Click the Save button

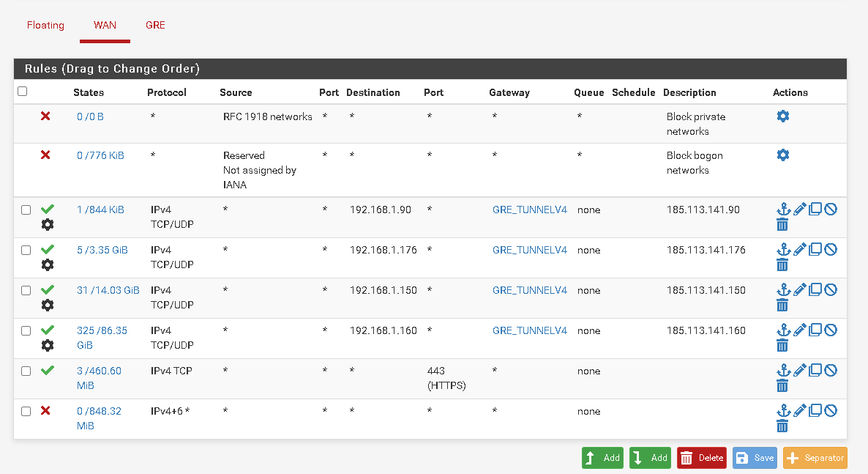[755, 458]
